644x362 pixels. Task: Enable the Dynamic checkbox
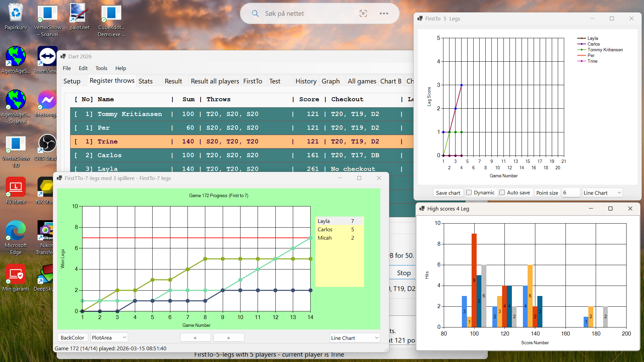[469, 192]
